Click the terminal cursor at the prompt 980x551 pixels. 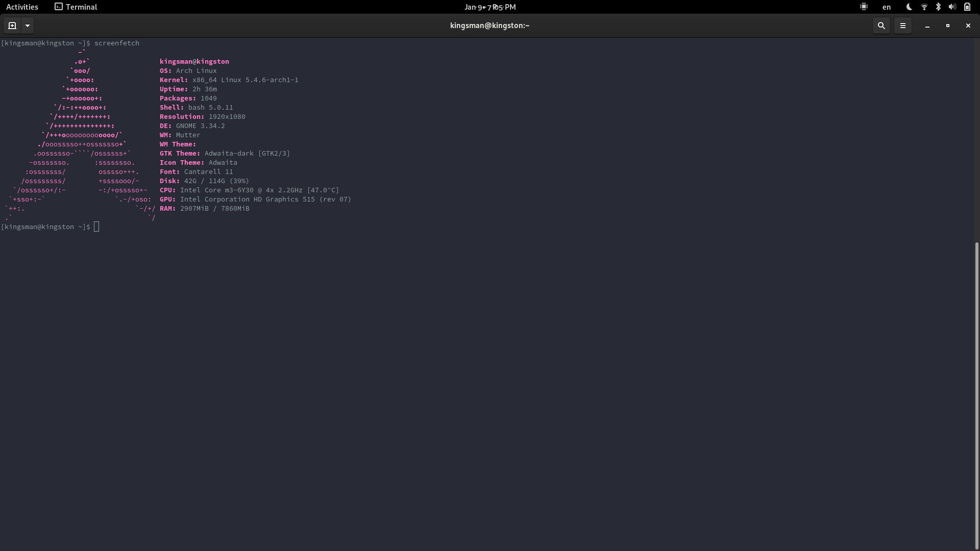click(x=96, y=227)
